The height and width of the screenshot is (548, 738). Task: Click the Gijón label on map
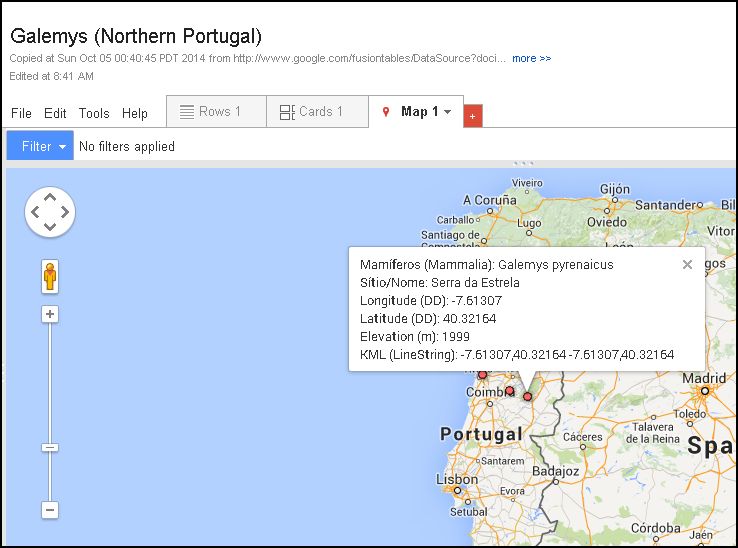(615, 189)
